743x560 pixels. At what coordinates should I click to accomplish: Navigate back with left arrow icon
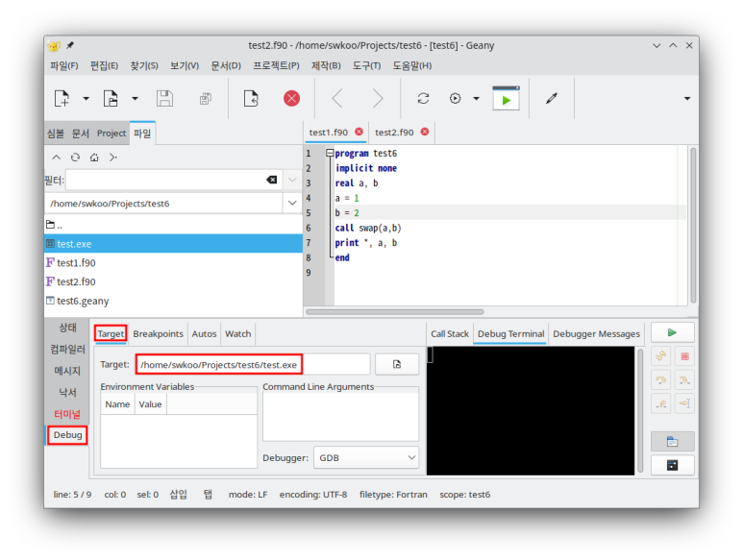(x=337, y=99)
